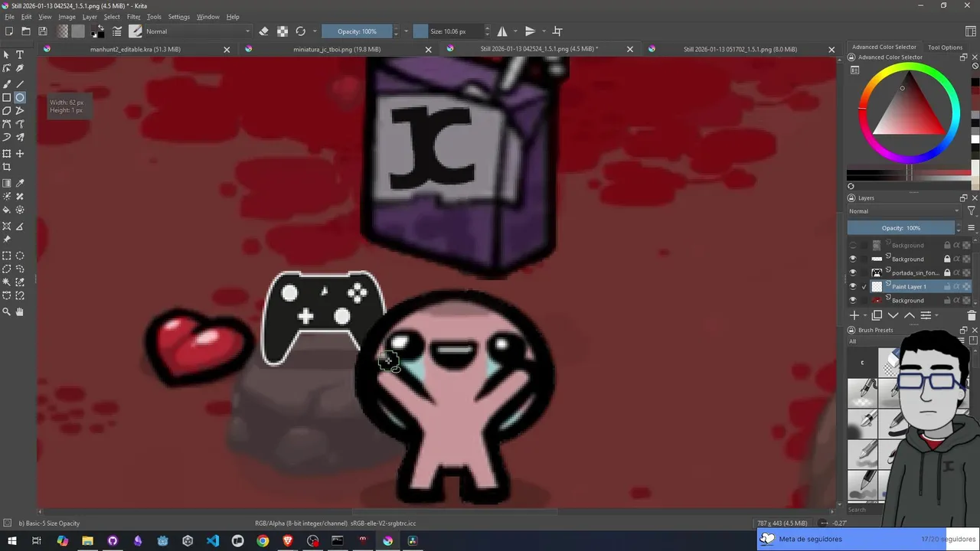
Task: Switch to the Tool Options tab
Action: (x=945, y=47)
